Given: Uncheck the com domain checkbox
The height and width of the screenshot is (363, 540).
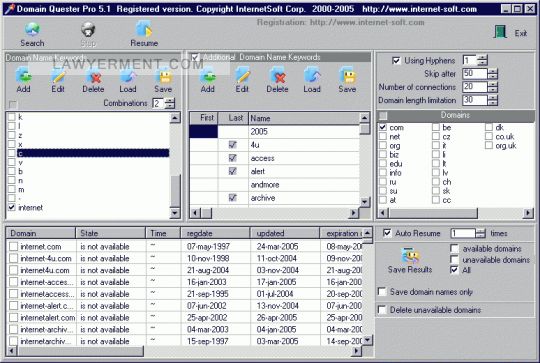Looking at the screenshot, I should coord(383,127).
